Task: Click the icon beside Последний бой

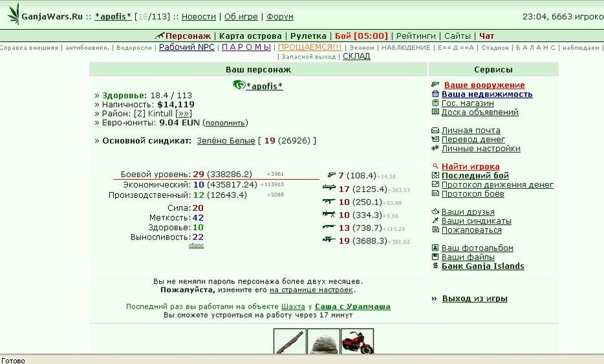Action: (435, 175)
